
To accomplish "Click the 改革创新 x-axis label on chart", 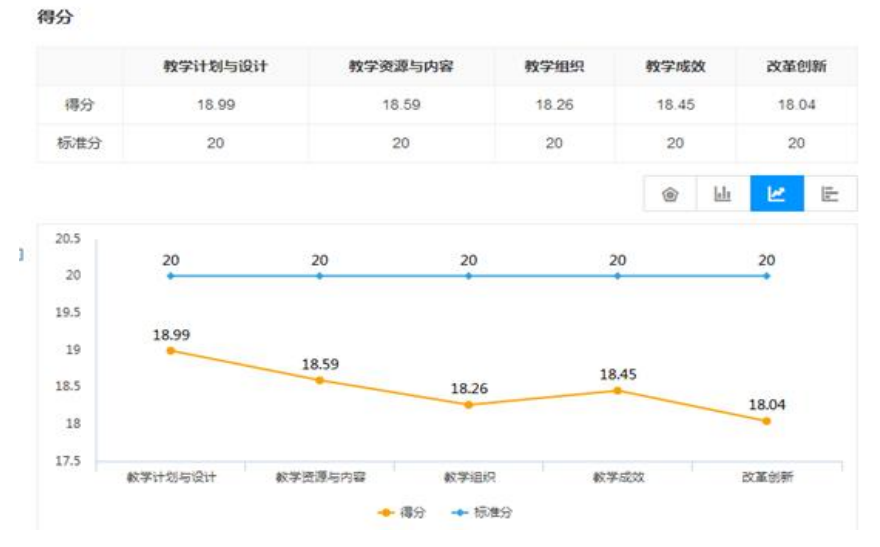I will point(766,477).
